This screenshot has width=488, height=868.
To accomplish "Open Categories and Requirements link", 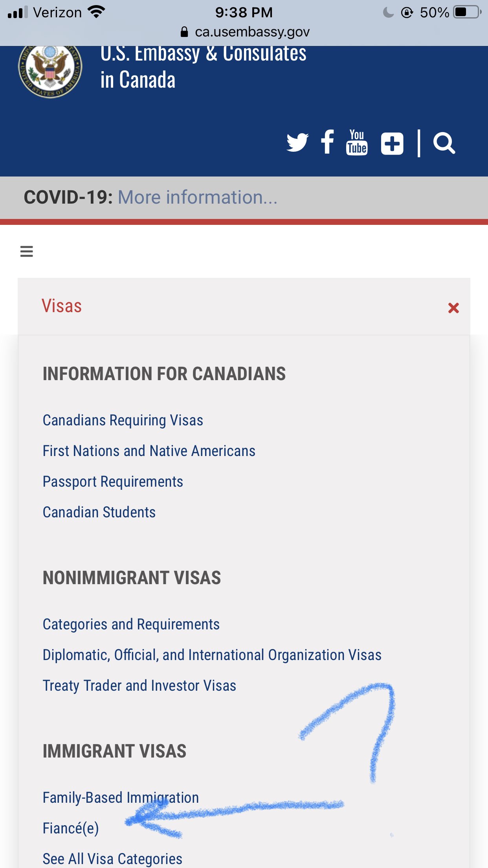I will click(131, 624).
